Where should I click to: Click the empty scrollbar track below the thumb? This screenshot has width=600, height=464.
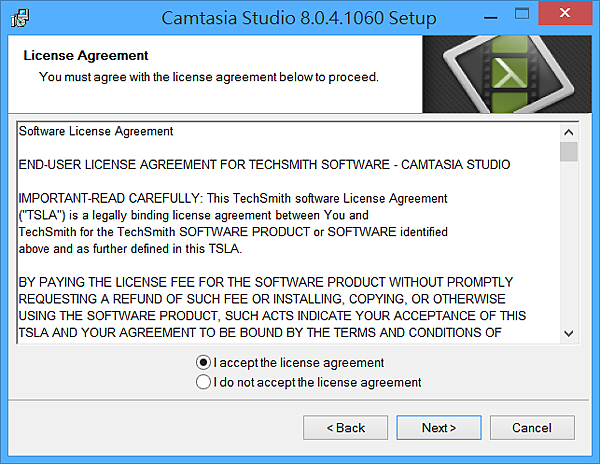tap(569, 250)
